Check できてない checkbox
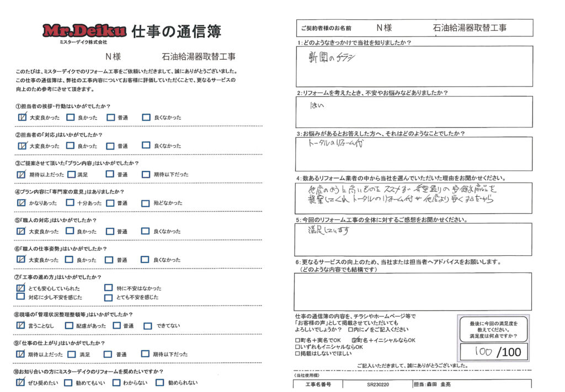Viewport: 565px width, 392px height. (148, 325)
